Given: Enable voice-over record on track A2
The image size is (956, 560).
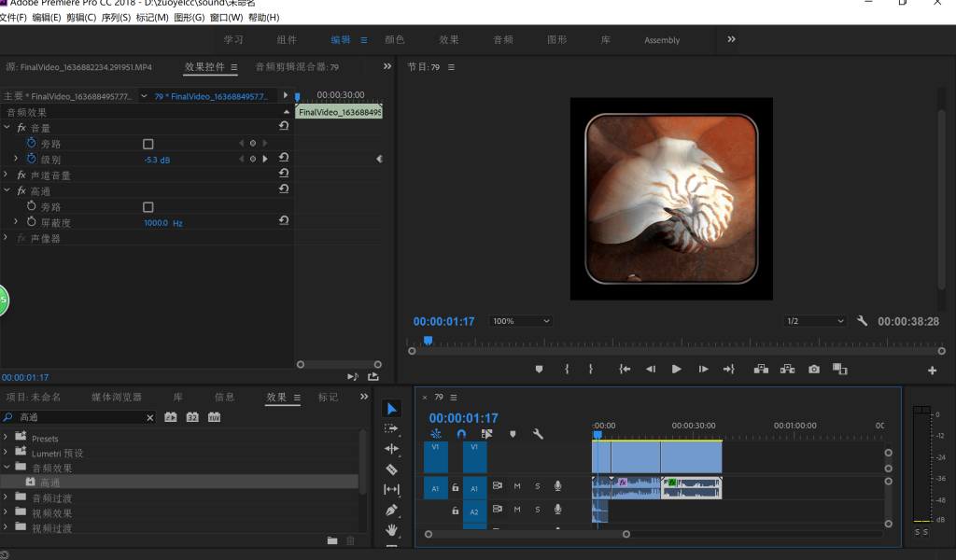Looking at the screenshot, I should pyautogui.click(x=558, y=510).
